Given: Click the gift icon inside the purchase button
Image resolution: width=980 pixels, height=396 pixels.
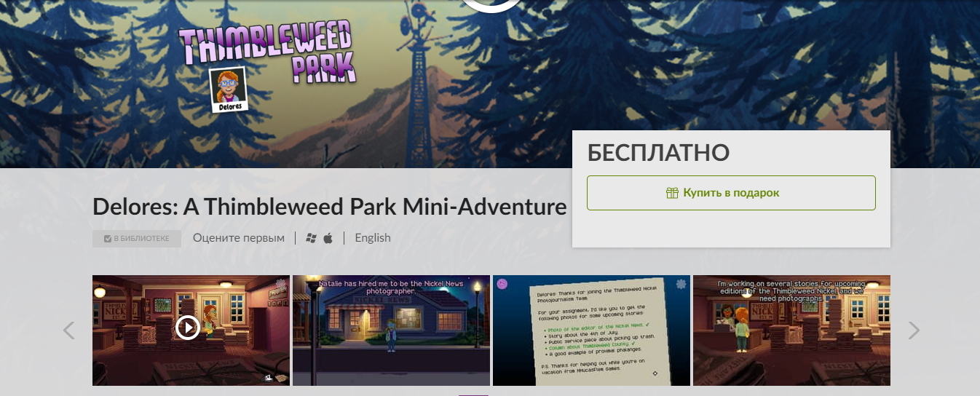Looking at the screenshot, I should [x=672, y=193].
